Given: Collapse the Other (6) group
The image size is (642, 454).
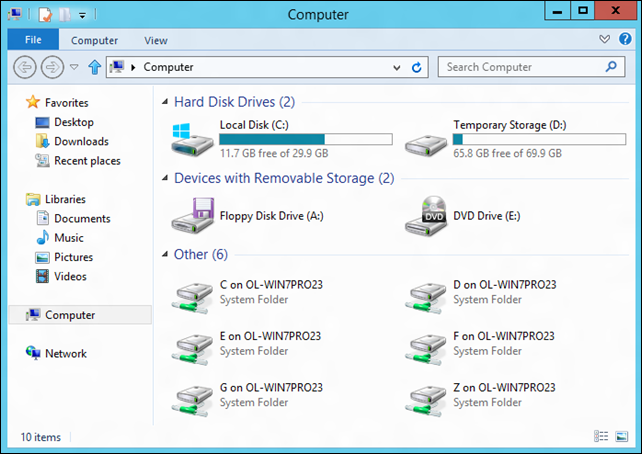Looking at the screenshot, I should (164, 254).
